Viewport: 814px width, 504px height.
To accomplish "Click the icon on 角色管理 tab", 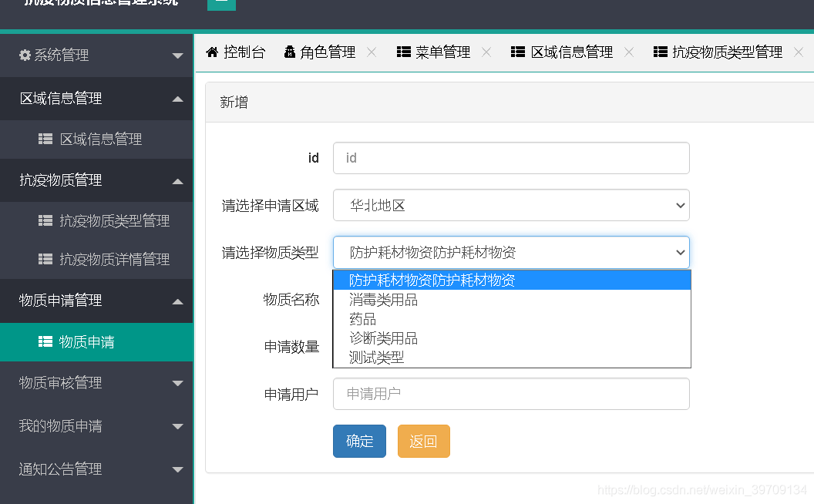I will point(290,52).
